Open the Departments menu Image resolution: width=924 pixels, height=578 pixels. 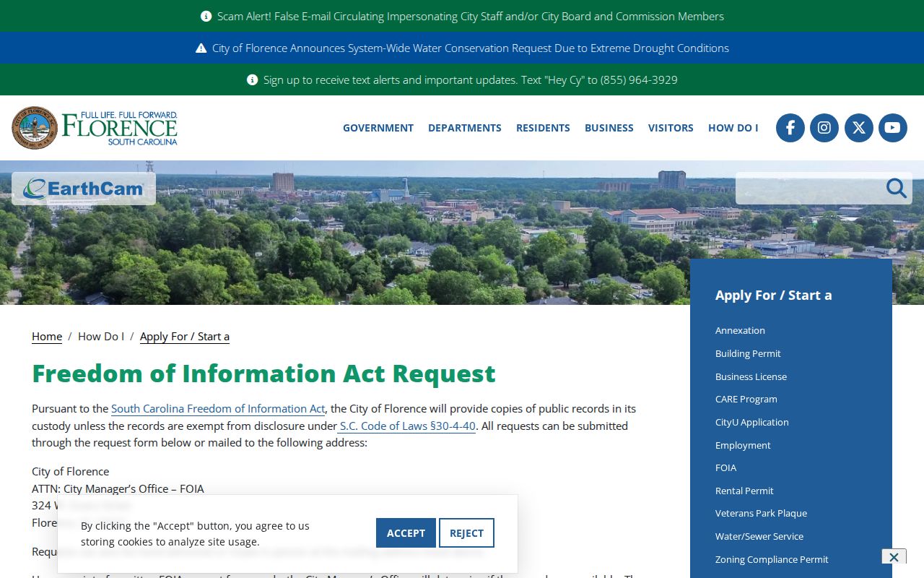pos(465,128)
